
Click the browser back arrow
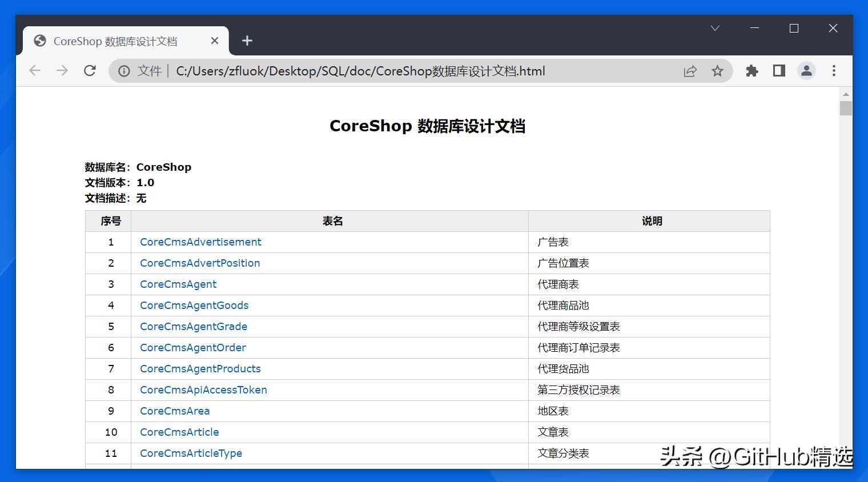[x=35, y=71]
